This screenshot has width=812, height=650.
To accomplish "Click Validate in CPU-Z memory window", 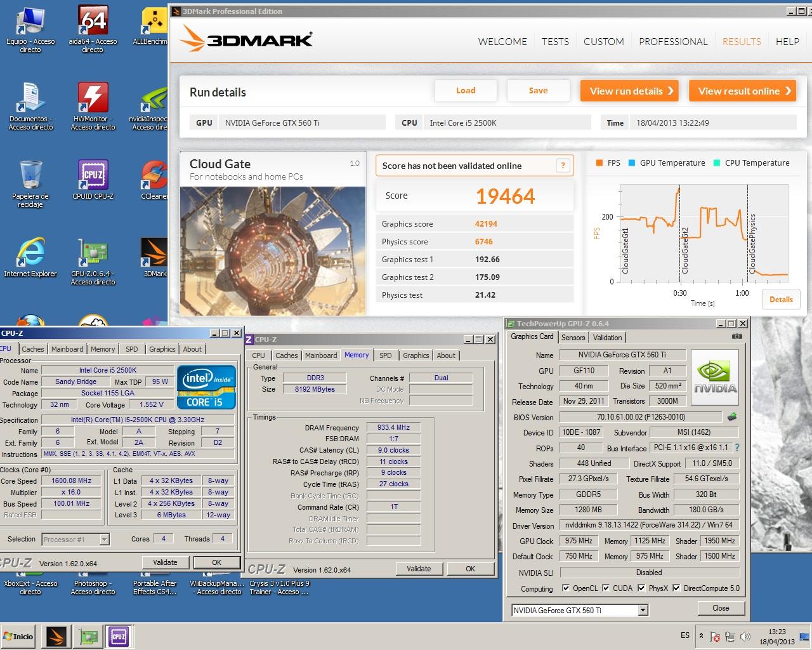I will pyautogui.click(x=419, y=569).
